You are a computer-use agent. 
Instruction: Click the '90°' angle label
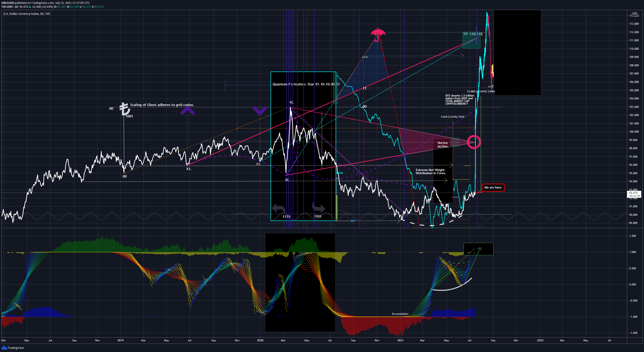point(353,221)
